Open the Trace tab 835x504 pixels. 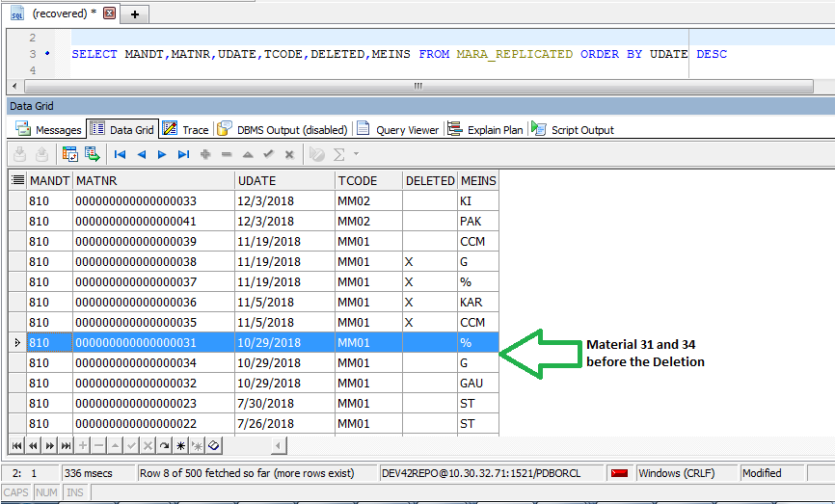click(x=185, y=129)
